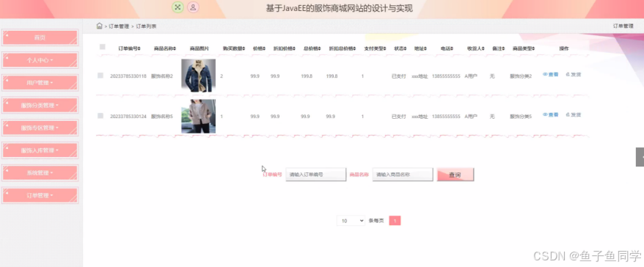Expand the 用户管理 sidebar menu
The height and width of the screenshot is (267, 644).
pos(40,83)
